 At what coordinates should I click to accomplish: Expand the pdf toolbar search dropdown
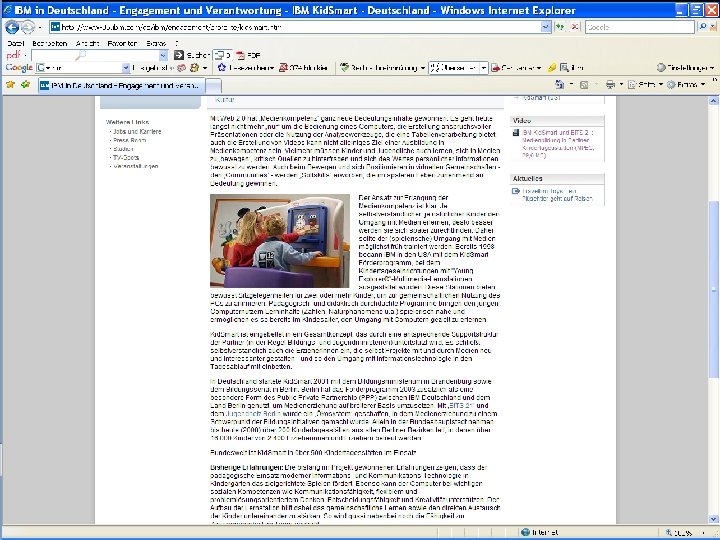[163, 56]
